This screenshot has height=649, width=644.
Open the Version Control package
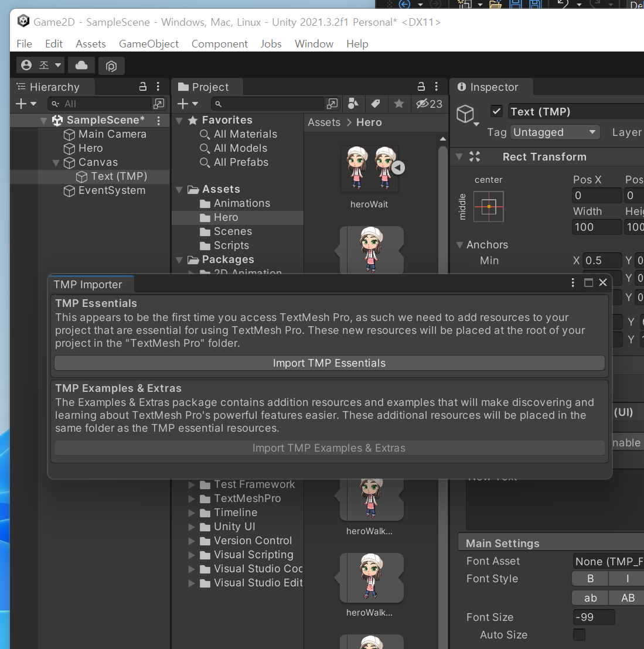pyautogui.click(x=253, y=541)
